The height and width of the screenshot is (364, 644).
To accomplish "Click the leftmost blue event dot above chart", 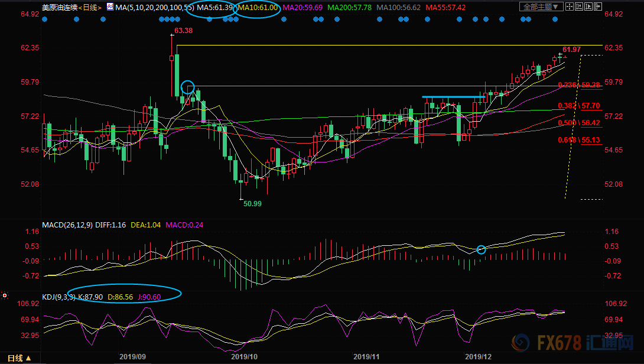I will [x=45, y=19].
